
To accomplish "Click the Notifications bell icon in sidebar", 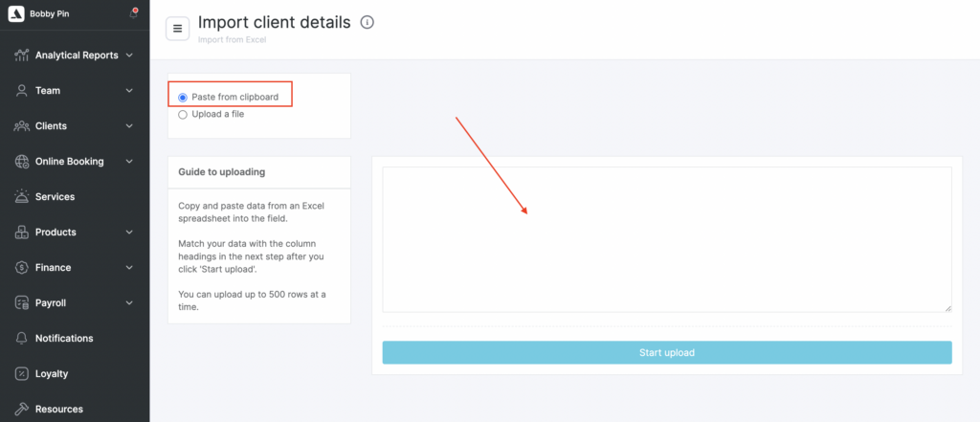I will 21,339.
